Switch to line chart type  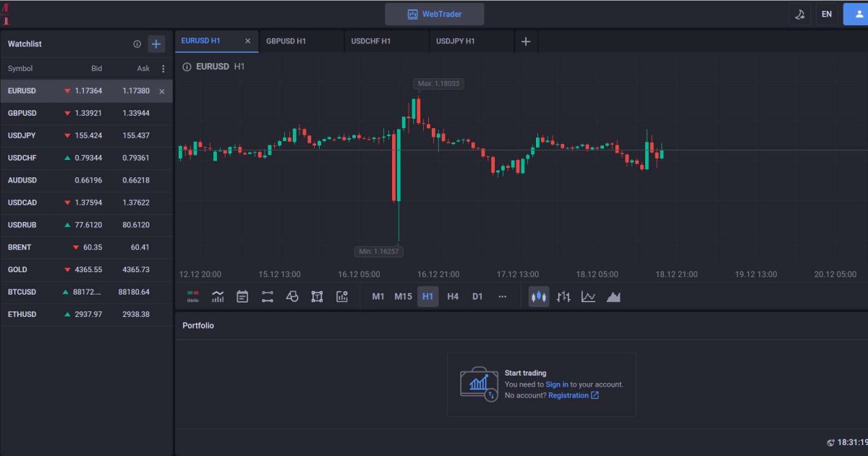point(588,297)
